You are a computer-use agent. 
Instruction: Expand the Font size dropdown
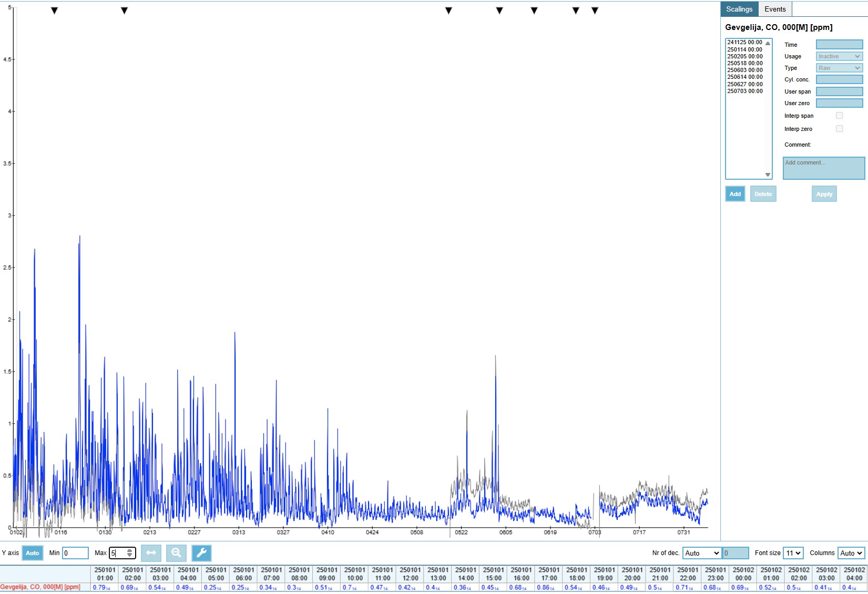(793, 553)
